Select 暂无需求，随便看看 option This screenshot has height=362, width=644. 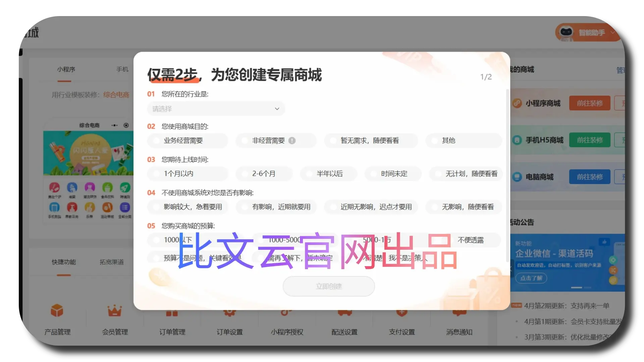point(371,140)
